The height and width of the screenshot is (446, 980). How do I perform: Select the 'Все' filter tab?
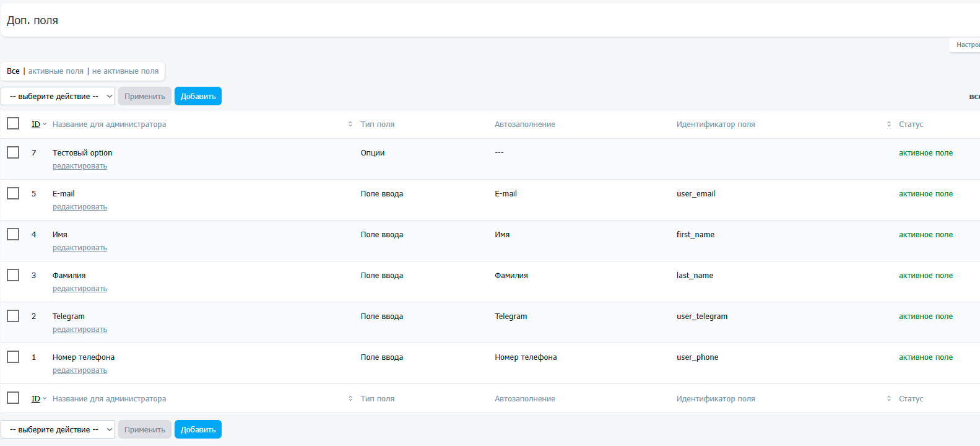[13, 71]
